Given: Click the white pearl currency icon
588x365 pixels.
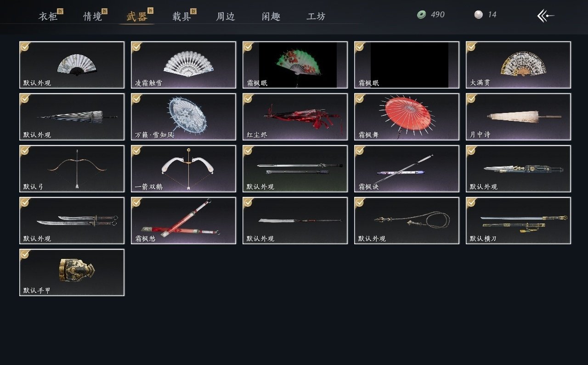Looking at the screenshot, I should coord(479,15).
